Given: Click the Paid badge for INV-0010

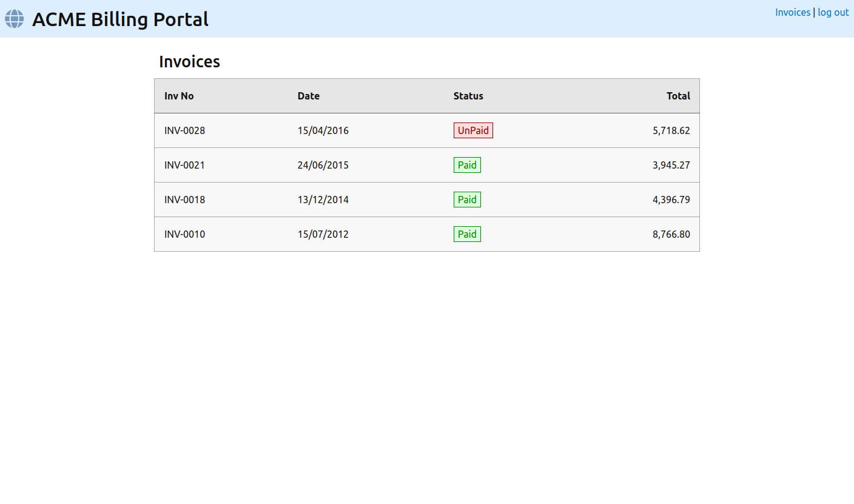Looking at the screenshot, I should pyautogui.click(x=467, y=234).
